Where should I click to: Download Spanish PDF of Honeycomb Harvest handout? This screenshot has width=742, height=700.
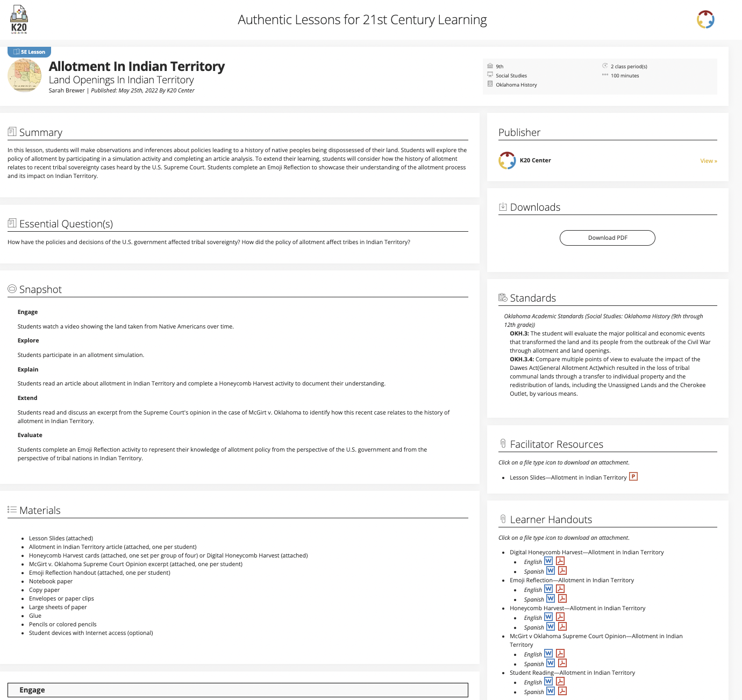click(x=562, y=627)
